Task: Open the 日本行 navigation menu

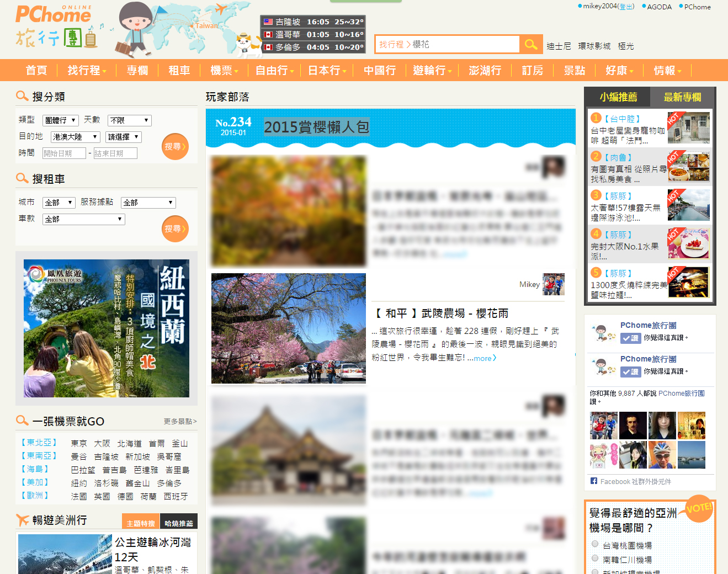Action: coord(327,71)
